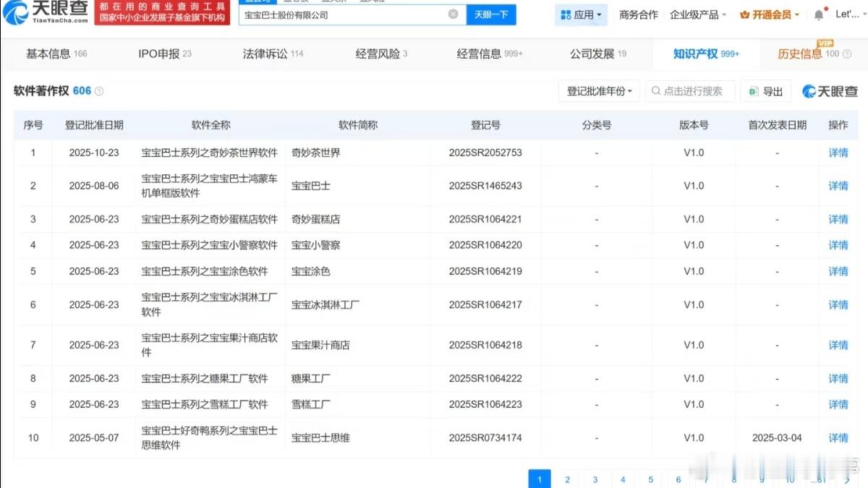The image size is (868, 488).
Task: Click the 天眼一下 search button
Action: [x=491, y=14]
